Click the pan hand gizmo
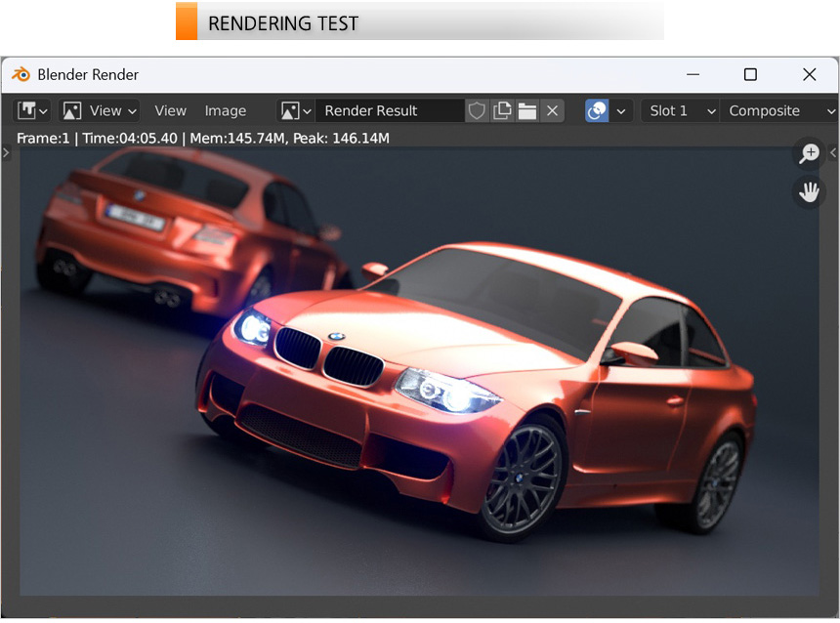This screenshot has width=840, height=623. 809,192
